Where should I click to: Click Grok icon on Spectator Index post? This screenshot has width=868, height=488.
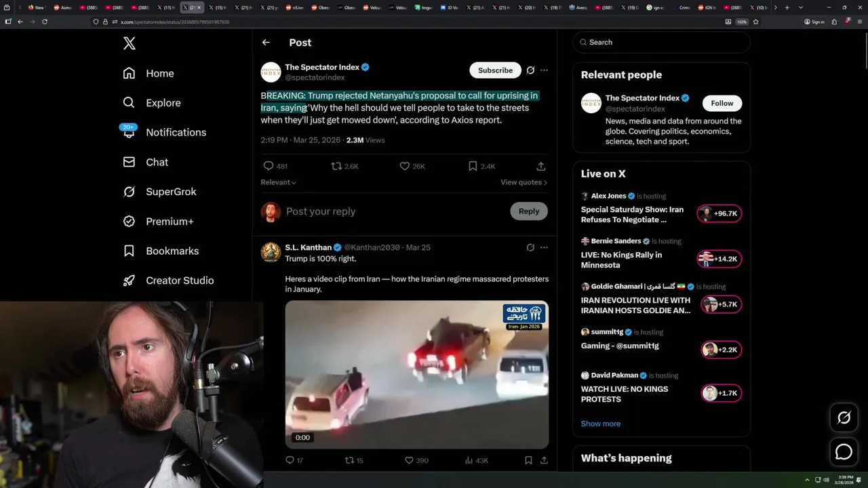[530, 70]
